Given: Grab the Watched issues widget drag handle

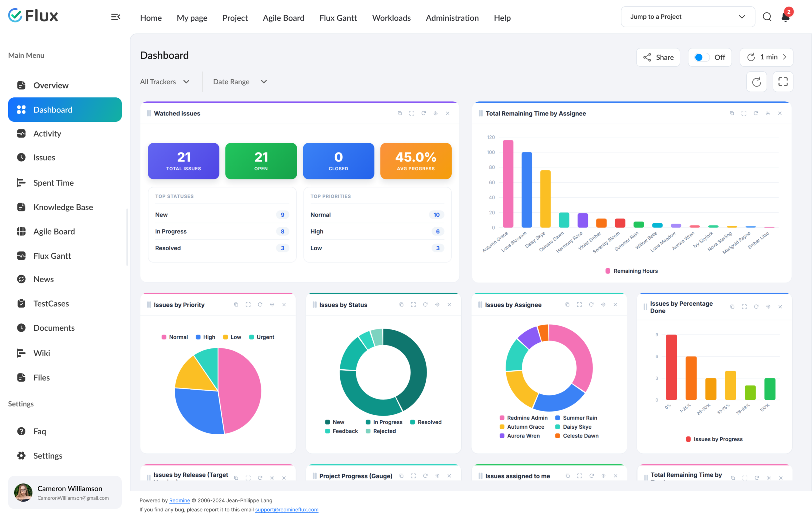Looking at the screenshot, I should [x=149, y=113].
